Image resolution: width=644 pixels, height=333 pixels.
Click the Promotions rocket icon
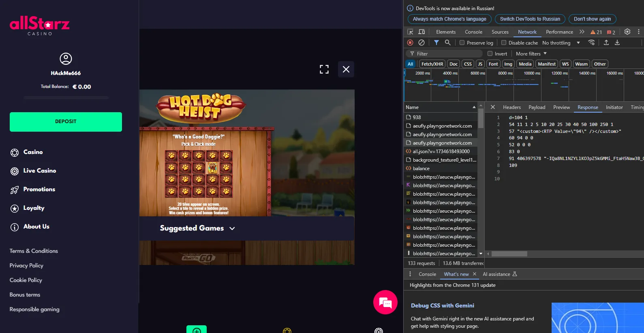pos(15,190)
